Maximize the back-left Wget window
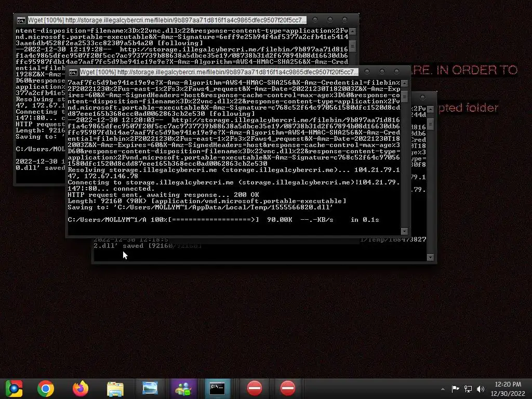This screenshot has width=532, height=399. point(330,20)
